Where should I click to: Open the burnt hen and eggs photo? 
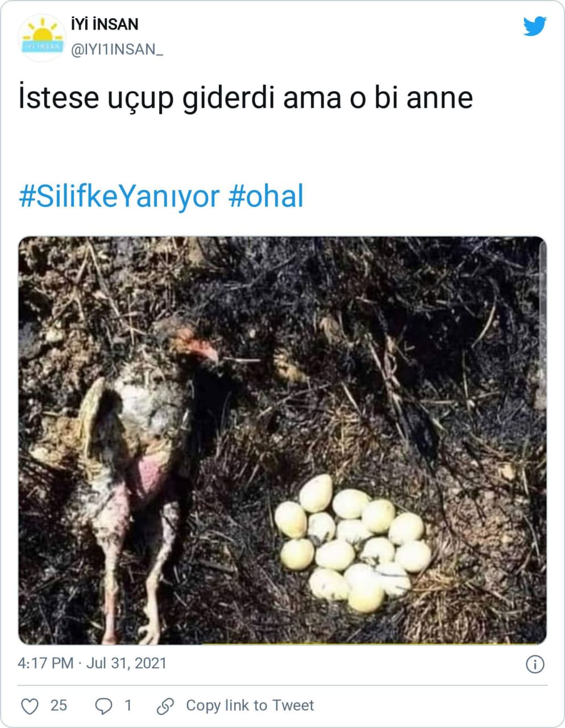tap(282, 441)
